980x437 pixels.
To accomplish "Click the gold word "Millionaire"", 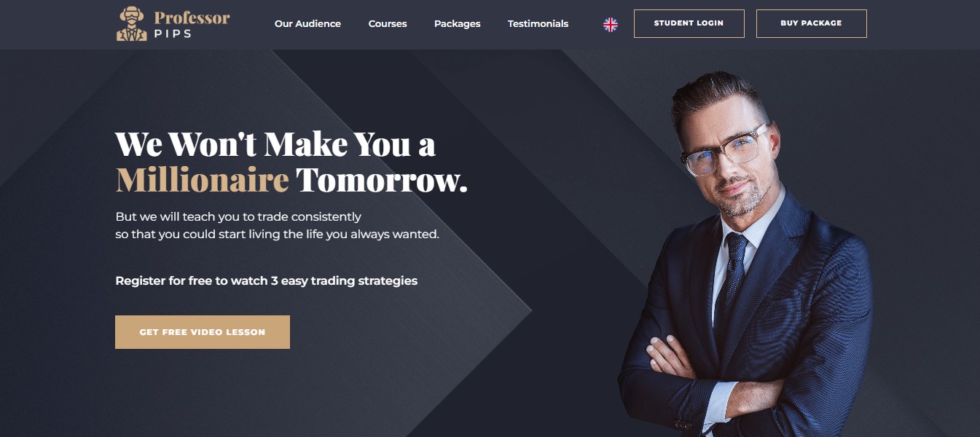I will coord(203,180).
